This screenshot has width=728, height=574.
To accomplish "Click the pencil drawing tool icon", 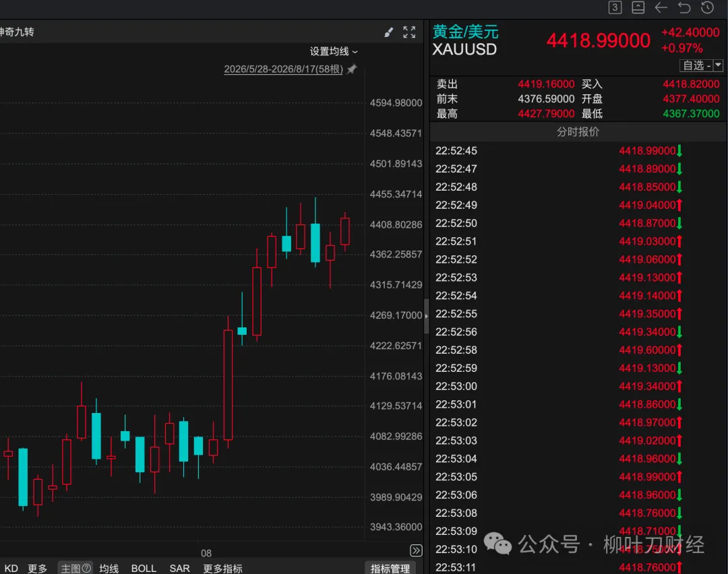I will (389, 32).
